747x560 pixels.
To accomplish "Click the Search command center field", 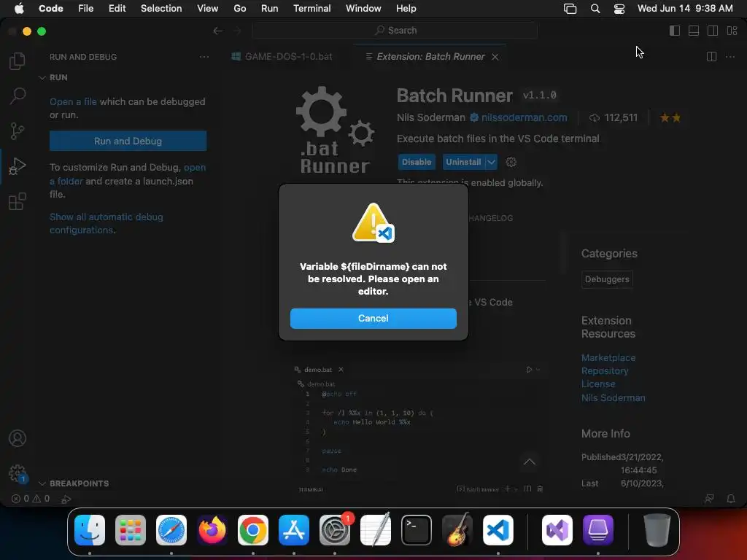I will (395, 31).
